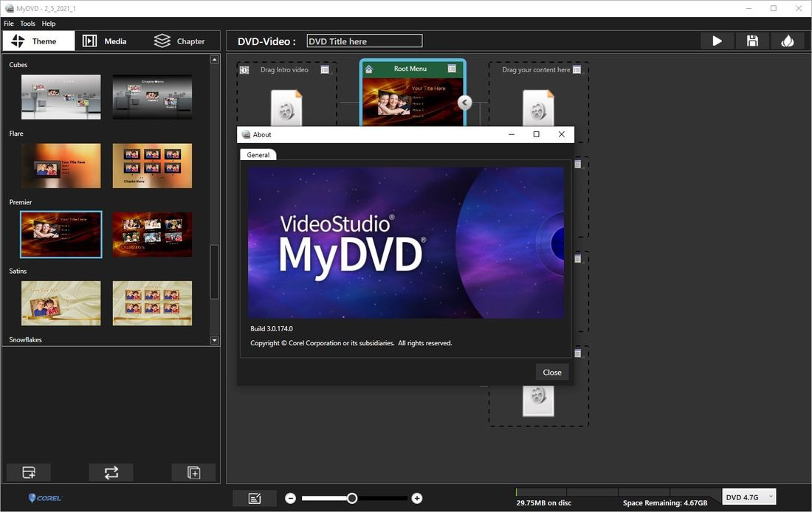This screenshot has height=512, width=812.
Task: Click the film icon beside Drag Intro video
Action: [x=244, y=69]
